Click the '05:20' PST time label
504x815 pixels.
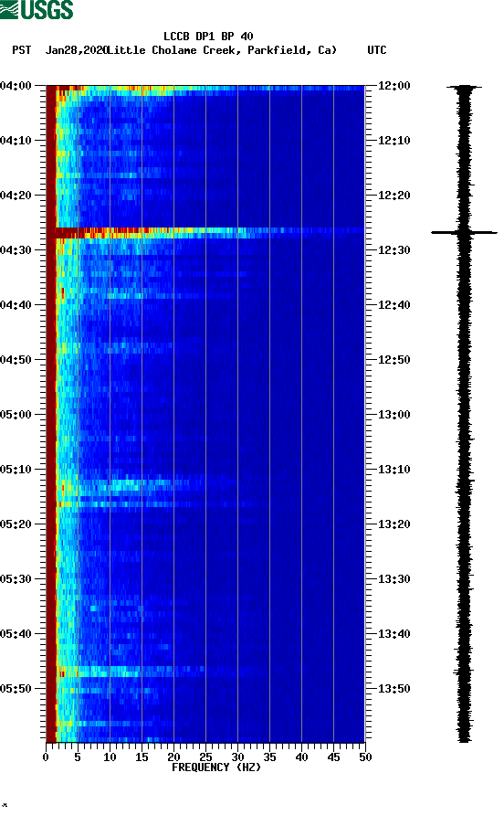point(16,524)
